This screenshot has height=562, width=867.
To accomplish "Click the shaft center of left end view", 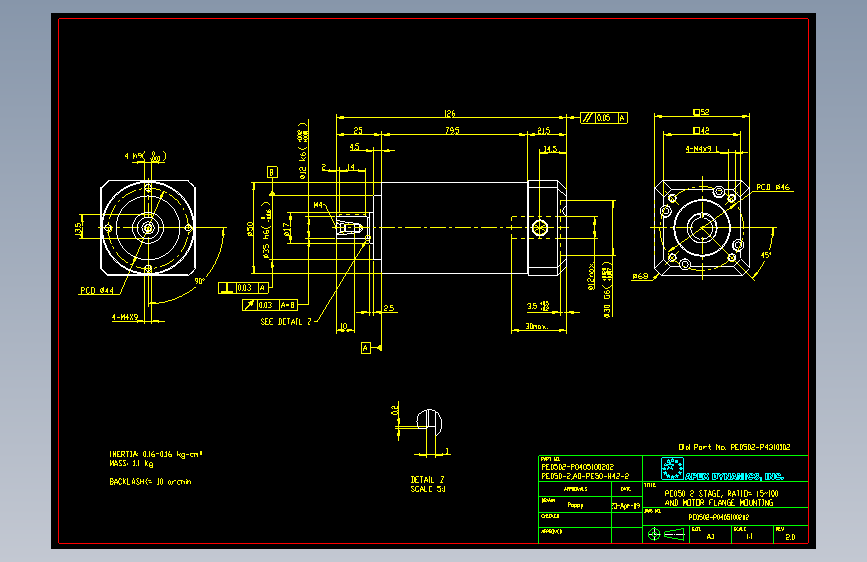I will pos(148,227).
